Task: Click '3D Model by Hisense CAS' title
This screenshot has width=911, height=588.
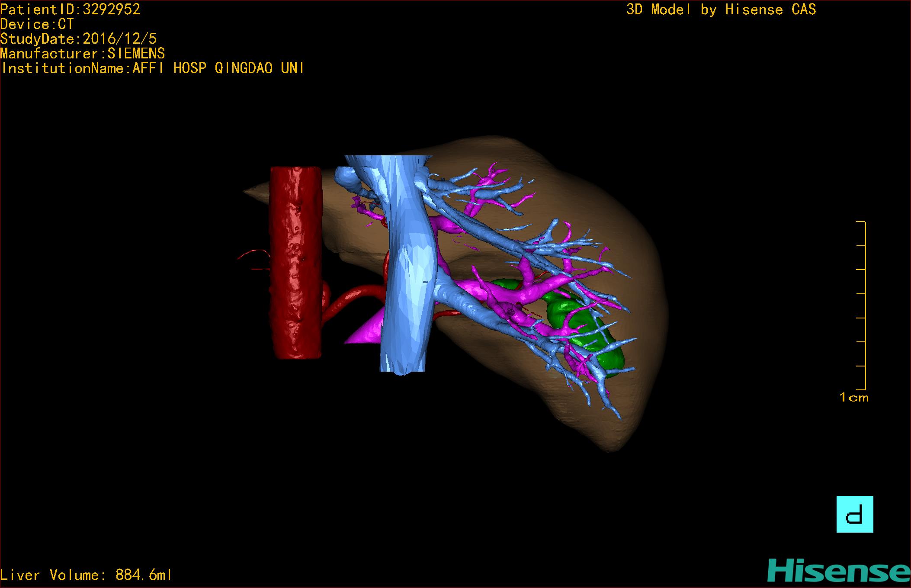Action: [x=721, y=10]
